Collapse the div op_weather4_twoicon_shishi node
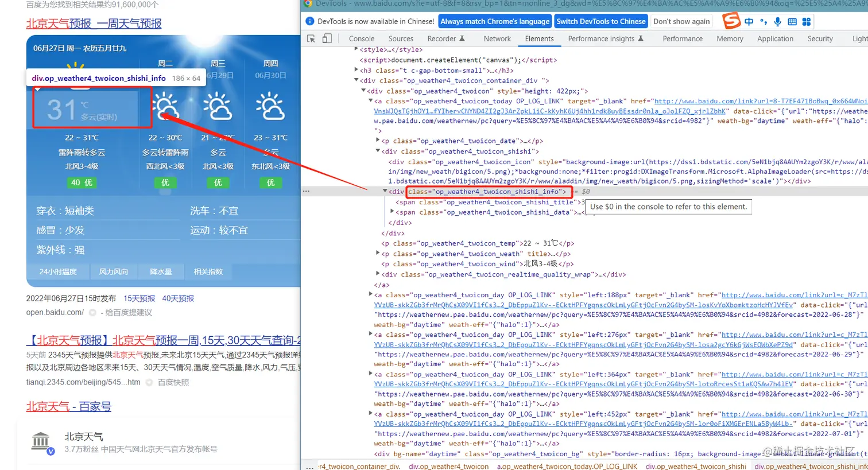The image size is (868, 470). pos(378,152)
